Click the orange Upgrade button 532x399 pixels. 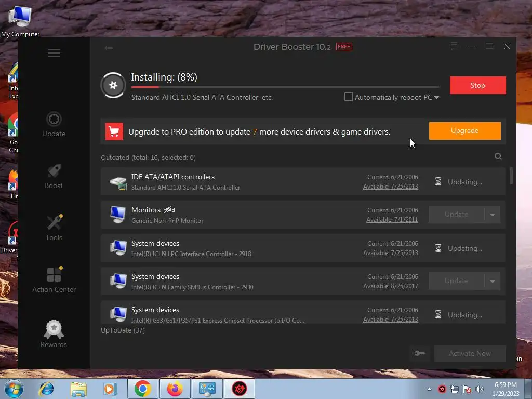click(464, 130)
